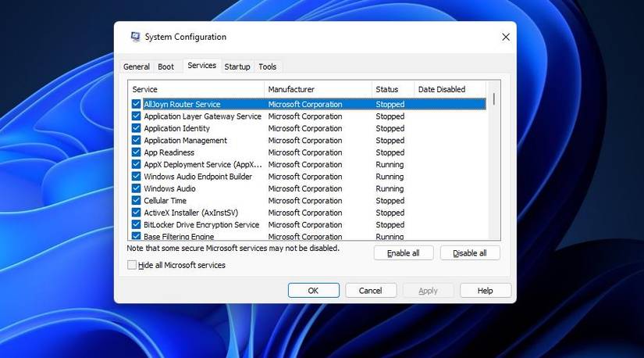Select the Base Filtering Engine row
Viewport: 644px width, 358px height.
click(308, 236)
